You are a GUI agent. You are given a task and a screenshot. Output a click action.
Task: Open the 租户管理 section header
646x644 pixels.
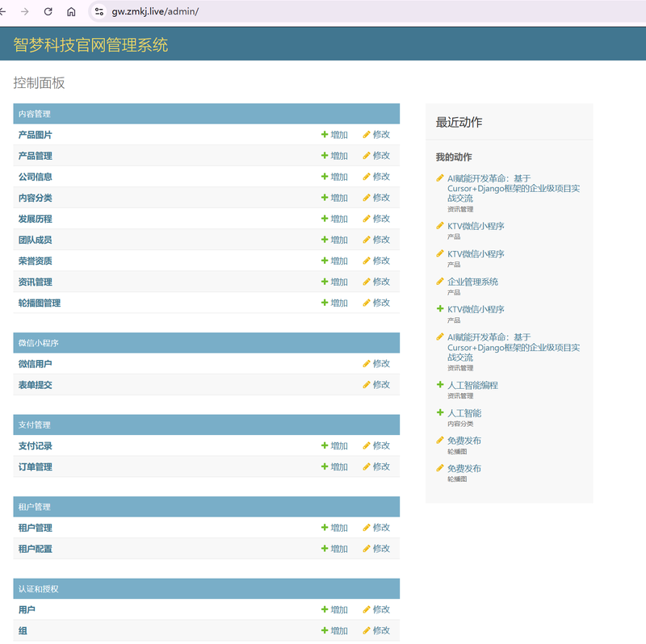[35, 507]
